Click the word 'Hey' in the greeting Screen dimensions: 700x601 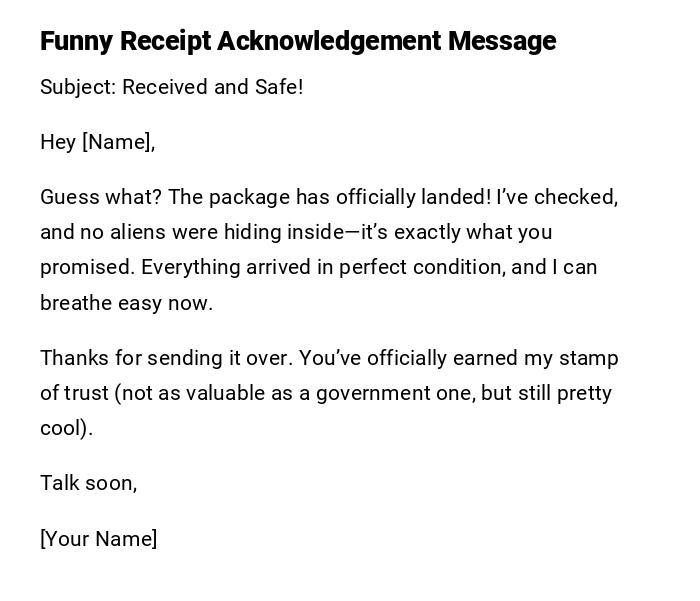pos(58,142)
